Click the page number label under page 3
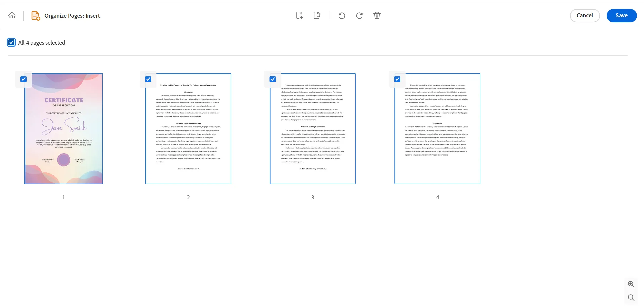The image size is (644, 306). pos(312,197)
